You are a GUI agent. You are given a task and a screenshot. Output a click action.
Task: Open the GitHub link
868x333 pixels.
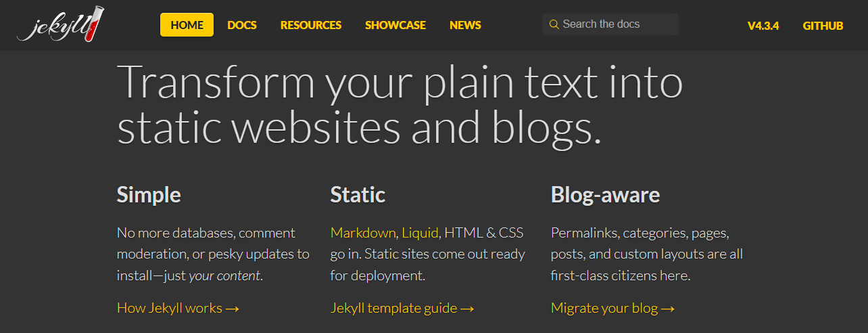pos(823,26)
